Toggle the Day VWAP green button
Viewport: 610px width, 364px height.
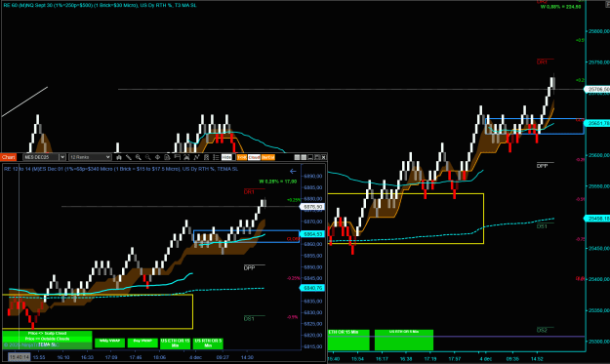click(142, 343)
